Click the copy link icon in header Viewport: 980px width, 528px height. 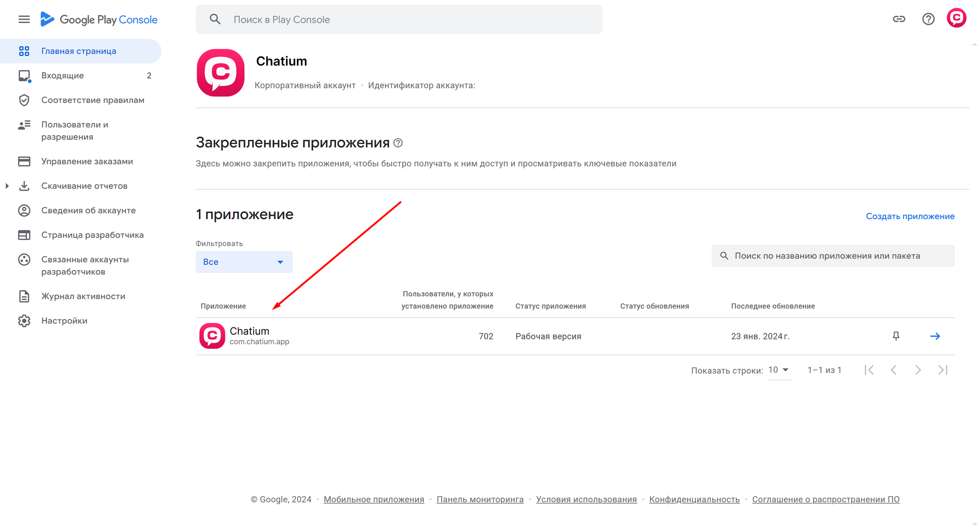pos(899,19)
